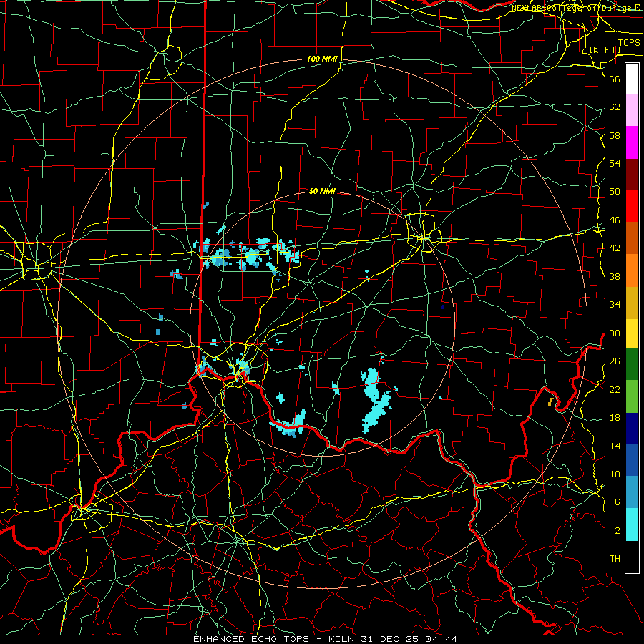Click the legend value "2"
This screenshot has height=644, width=644.
pos(617,531)
